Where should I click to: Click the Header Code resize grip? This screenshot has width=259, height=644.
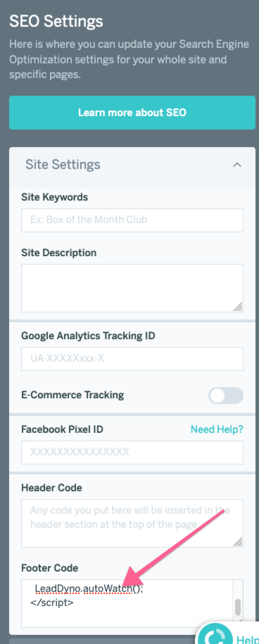pos(238,542)
